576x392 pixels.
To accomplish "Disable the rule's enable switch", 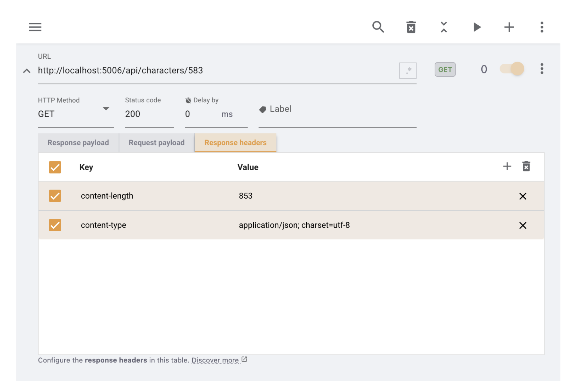I will pos(512,69).
